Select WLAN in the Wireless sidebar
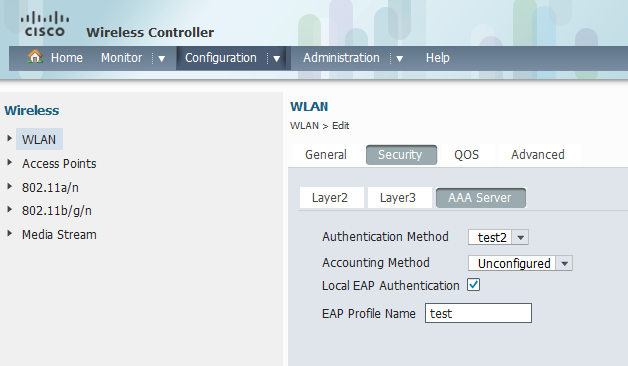The width and height of the screenshot is (628, 366). [x=39, y=139]
